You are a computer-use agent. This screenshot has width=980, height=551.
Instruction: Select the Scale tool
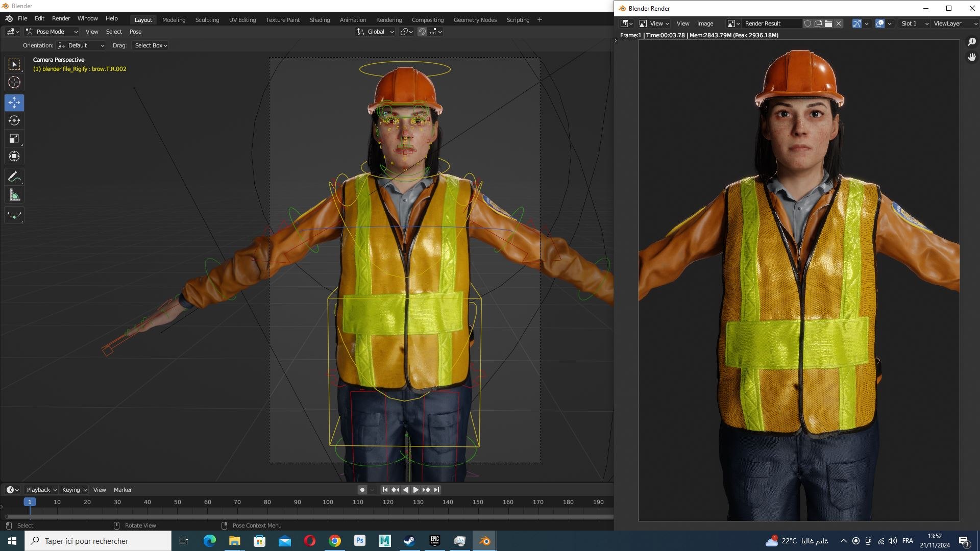pyautogui.click(x=14, y=138)
